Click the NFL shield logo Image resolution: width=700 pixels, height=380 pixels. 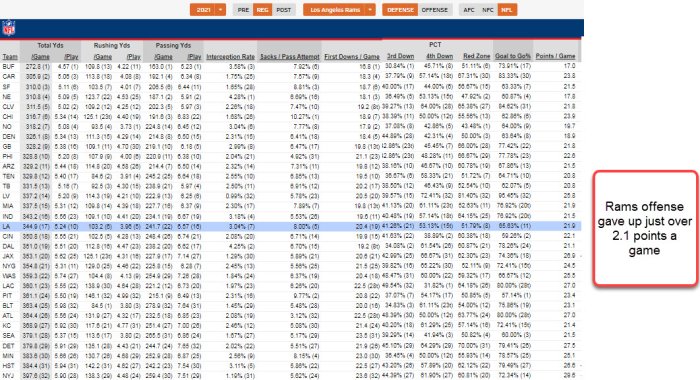point(8,28)
